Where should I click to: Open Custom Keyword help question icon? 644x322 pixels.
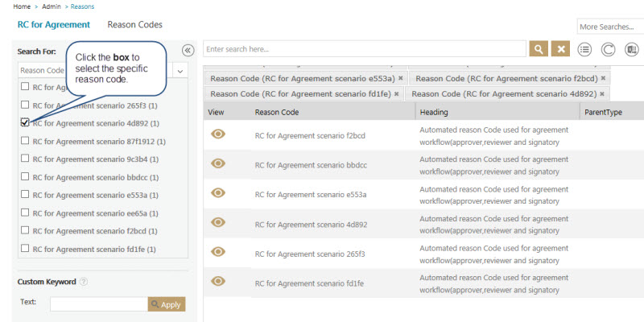84,282
